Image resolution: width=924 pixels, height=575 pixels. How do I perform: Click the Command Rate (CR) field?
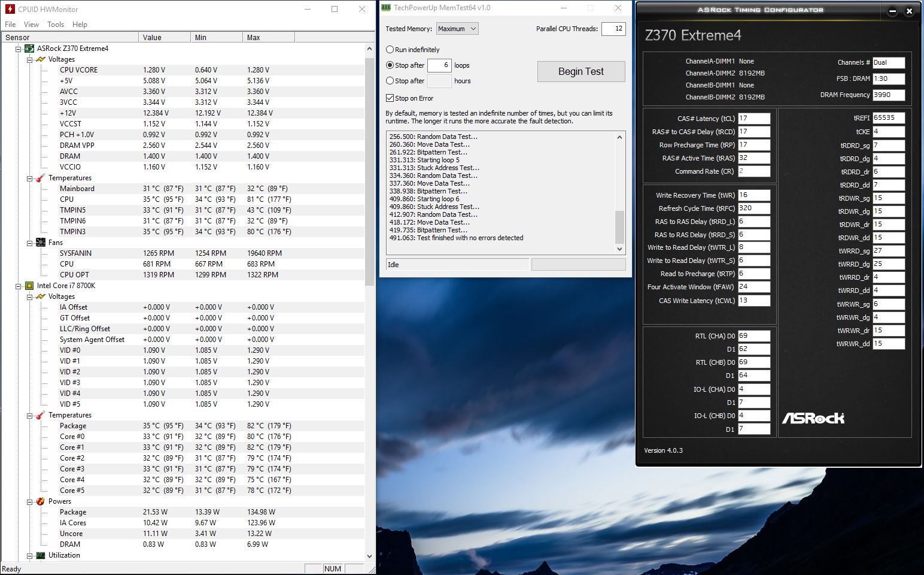[754, 171]
